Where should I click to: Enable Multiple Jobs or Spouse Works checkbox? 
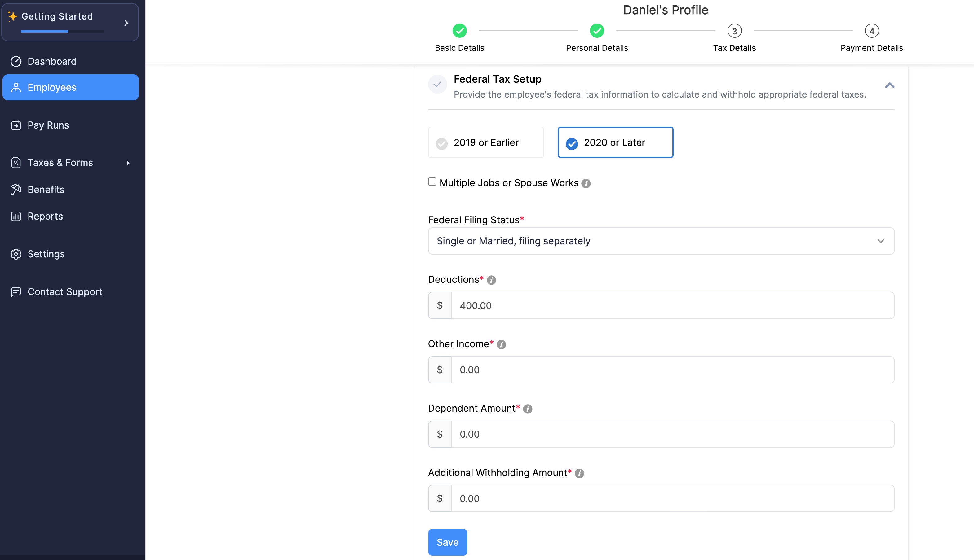coord(432,182)
